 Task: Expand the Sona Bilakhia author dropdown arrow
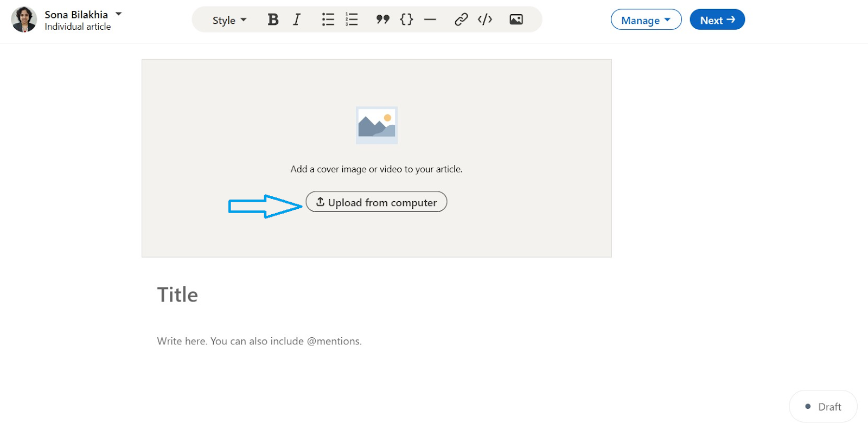[119, 14]
